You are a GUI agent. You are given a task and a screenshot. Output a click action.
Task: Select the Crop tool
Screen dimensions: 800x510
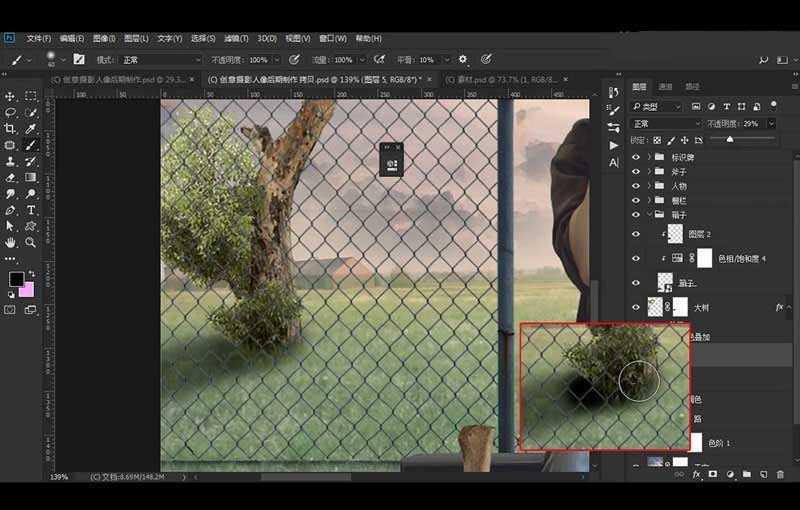[11, 129]
